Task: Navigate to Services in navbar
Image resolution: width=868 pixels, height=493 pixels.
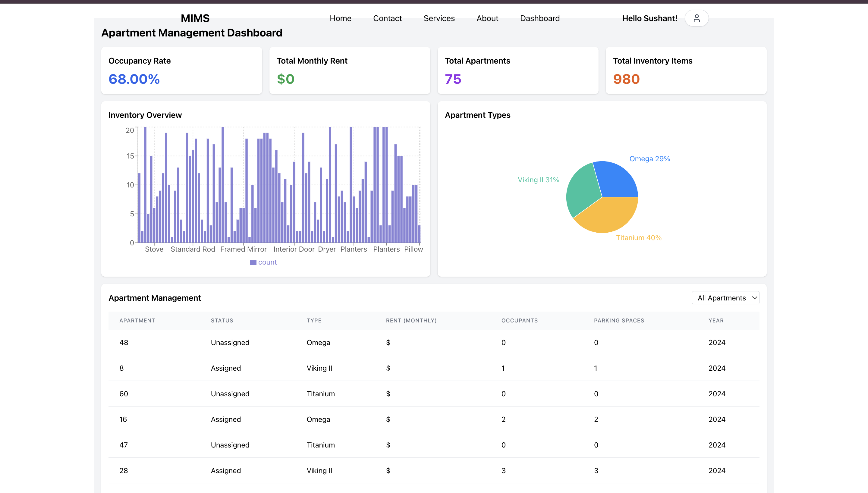Action: (x=439, y=18)
